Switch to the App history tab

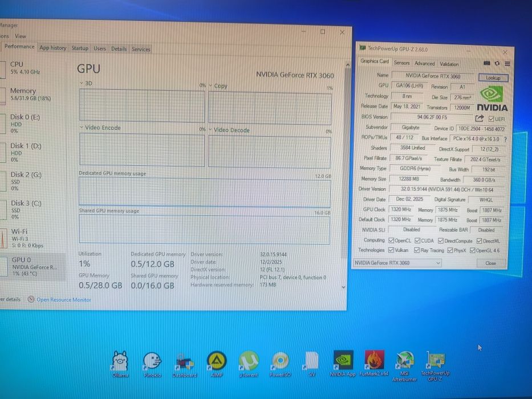click(x=53, y=48)
